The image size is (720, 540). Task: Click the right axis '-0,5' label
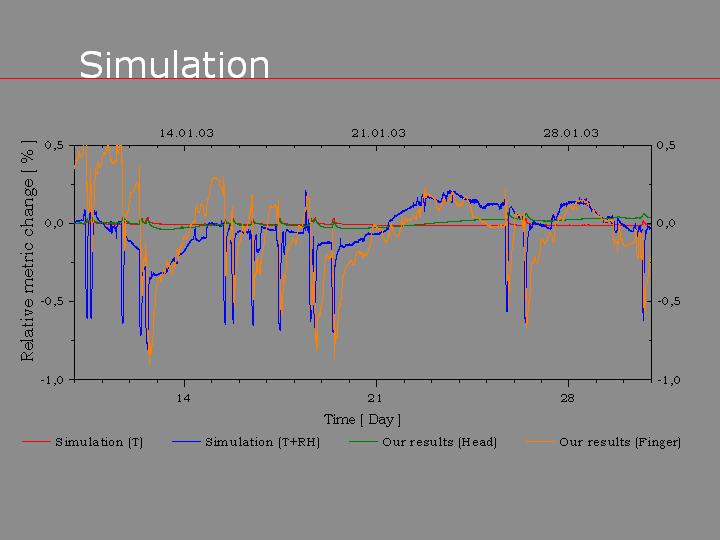point(669,302)
